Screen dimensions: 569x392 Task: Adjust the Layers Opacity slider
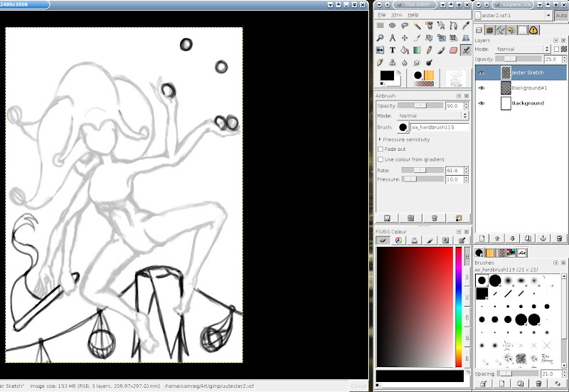pos(519,59)
